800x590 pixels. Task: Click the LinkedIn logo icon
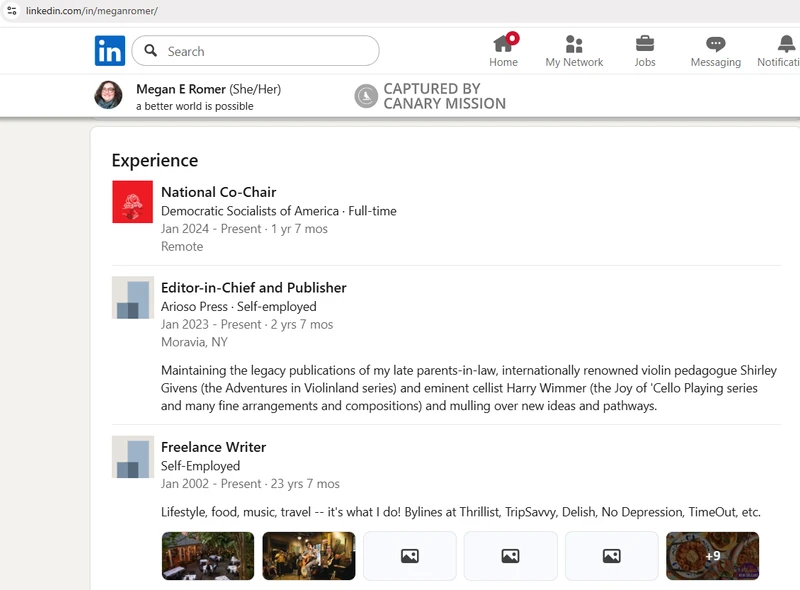click(x=110, y=51)
